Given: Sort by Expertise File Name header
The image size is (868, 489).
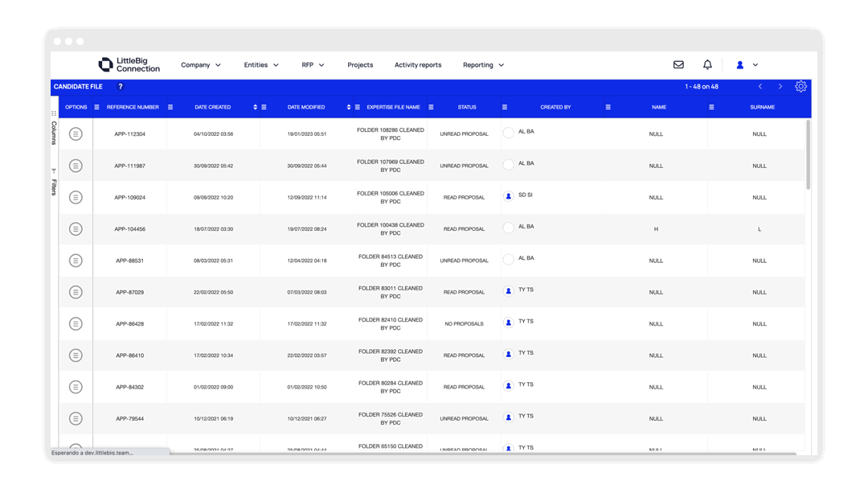Looking at the screenshot, I should tap(394, 107).
